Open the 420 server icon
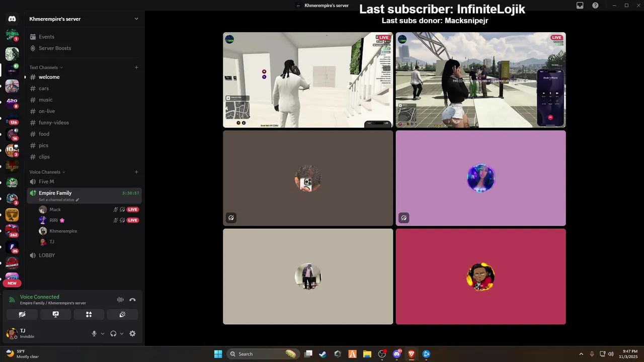Viewport: 644px width, 362px height. (12, 103)
